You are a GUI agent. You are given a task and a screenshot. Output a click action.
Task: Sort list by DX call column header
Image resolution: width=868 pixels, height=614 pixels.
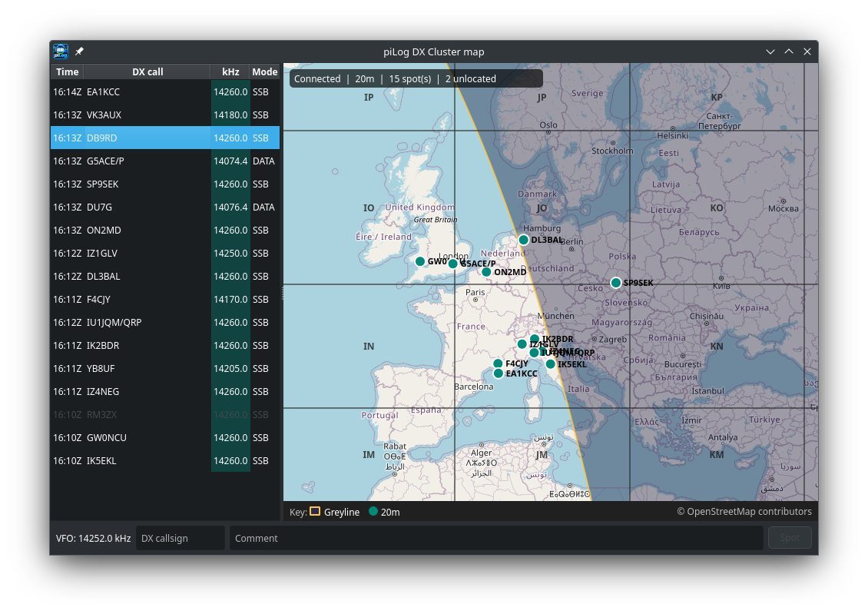point(147,71)
